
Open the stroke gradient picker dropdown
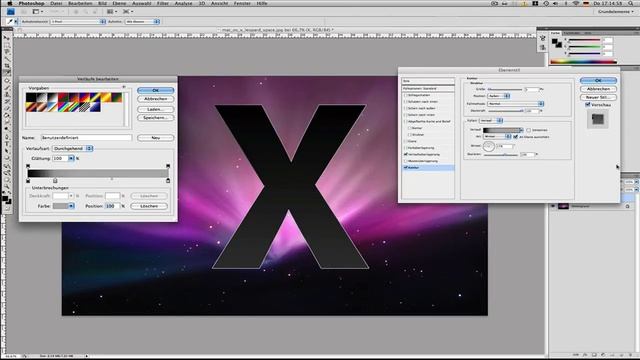click(521, 130)
